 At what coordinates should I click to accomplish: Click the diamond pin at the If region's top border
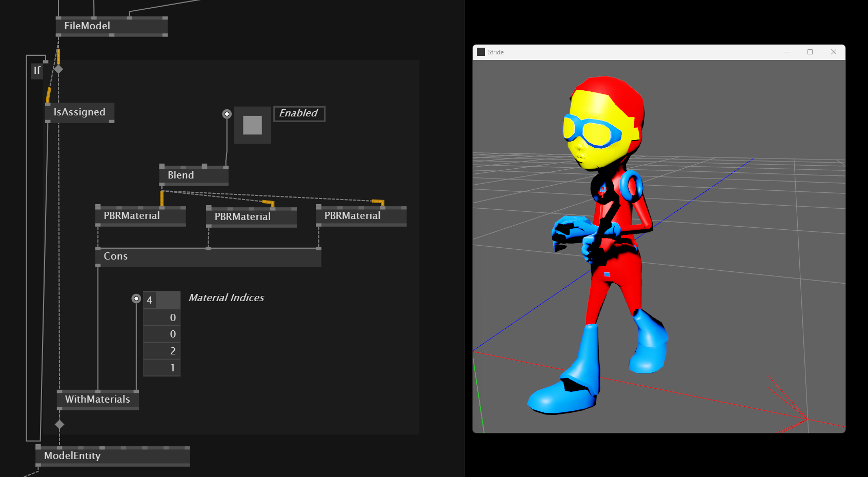pos(58,69)
